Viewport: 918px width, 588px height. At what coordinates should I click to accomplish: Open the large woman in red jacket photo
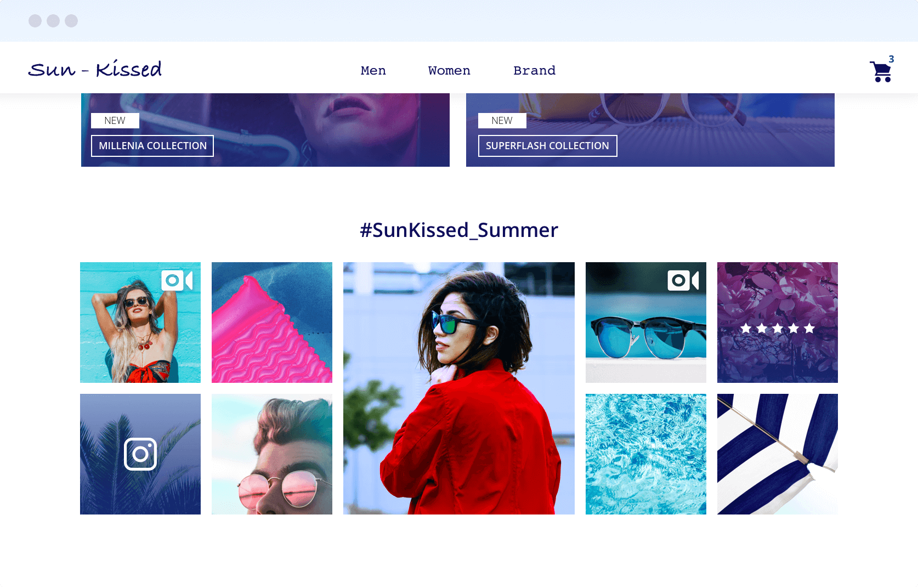coord(459,388)
